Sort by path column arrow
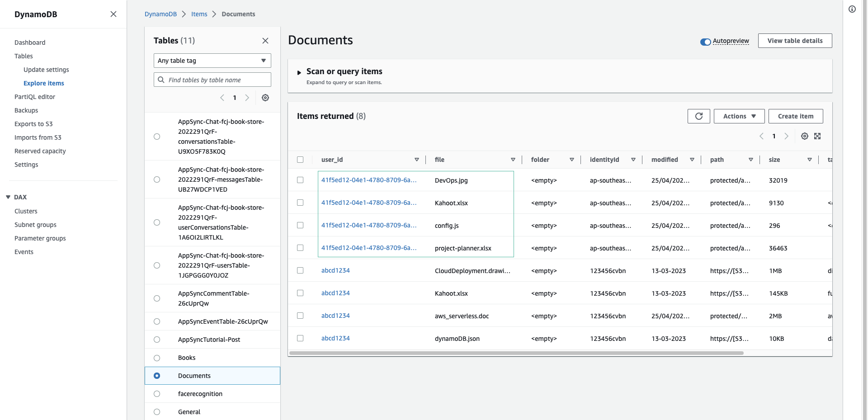This screenshot has width=868, height=420. (x=751, y=160)
